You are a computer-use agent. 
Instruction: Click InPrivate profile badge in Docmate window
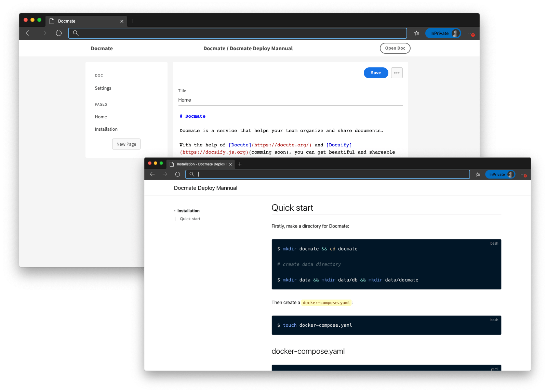coord(443,33)
